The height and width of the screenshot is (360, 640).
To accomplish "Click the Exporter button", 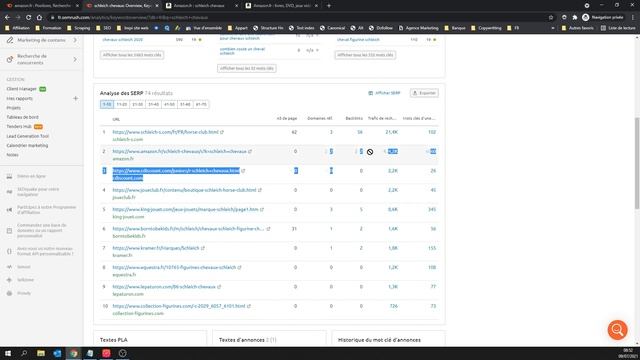I will 424,93.
